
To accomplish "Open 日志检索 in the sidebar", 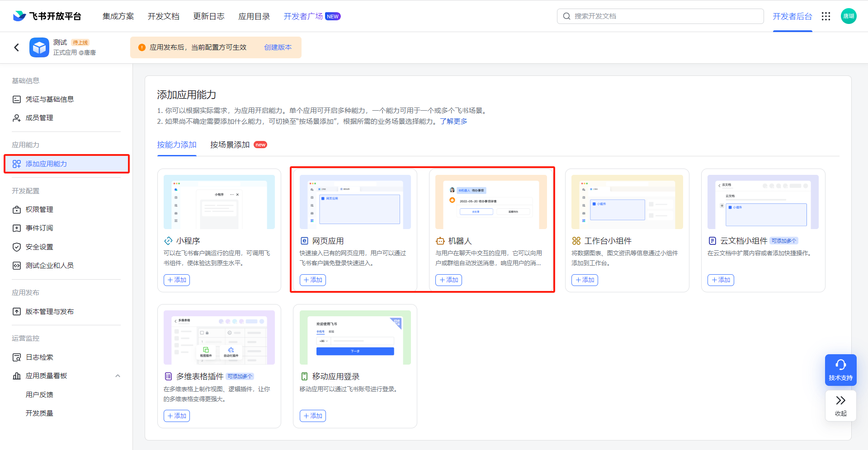I will click(39, 357).
